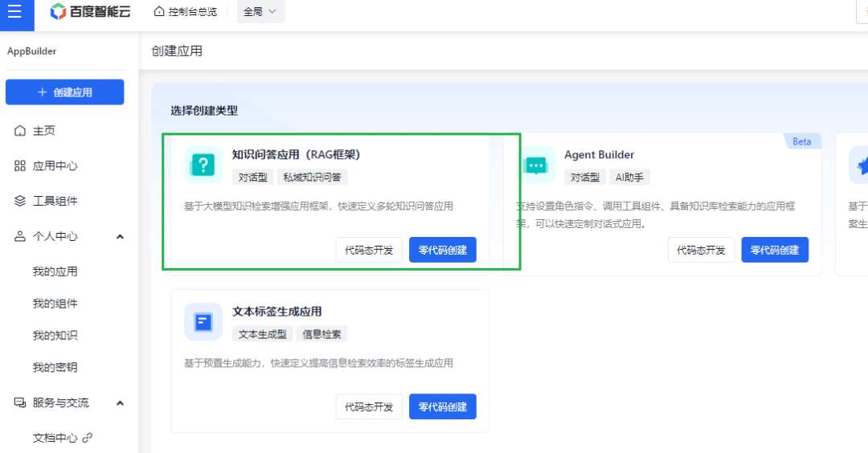
Task: Click the 知识问答应用 description text
Action: pyautogui.click(x=319, y=206)
